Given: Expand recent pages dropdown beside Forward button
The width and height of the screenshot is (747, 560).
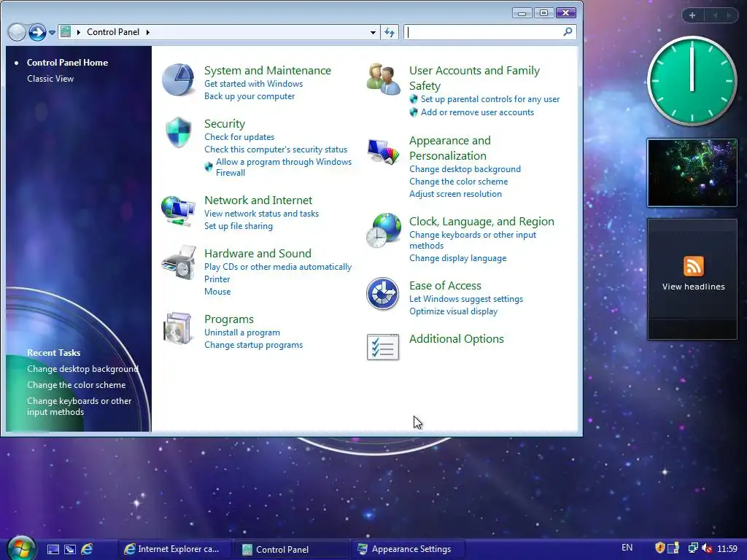Looking at the screenshot, I should [52, 32].
